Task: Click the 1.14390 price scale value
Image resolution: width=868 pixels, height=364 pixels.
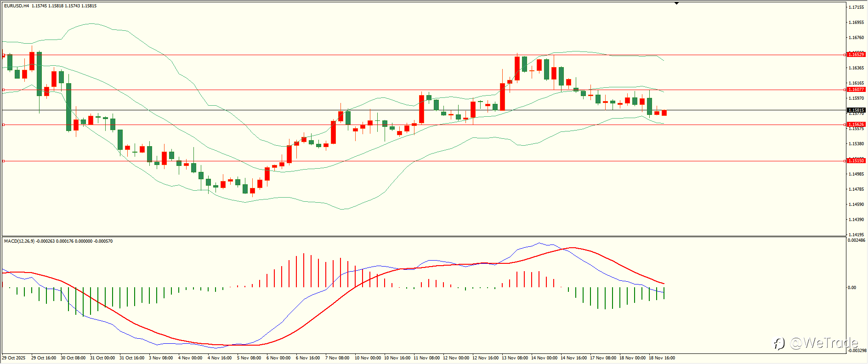Action: point(856,220)
